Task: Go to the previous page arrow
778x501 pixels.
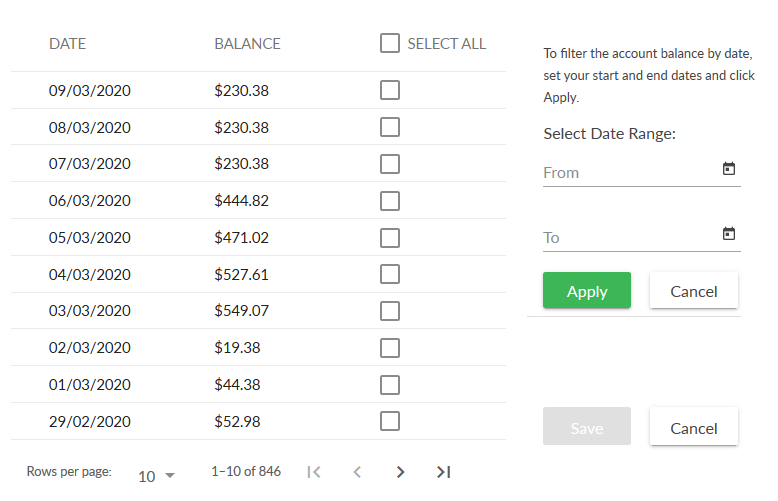Action: point(357,472)
